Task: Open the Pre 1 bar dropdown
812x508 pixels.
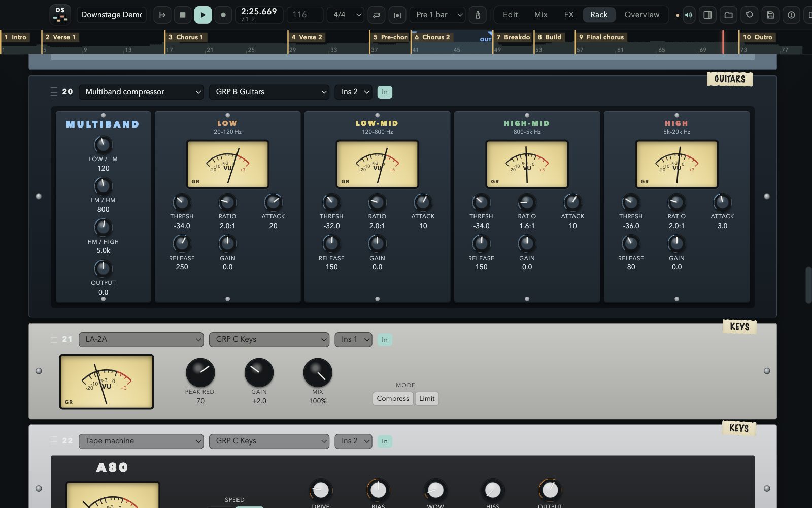Action: (437, 15)
